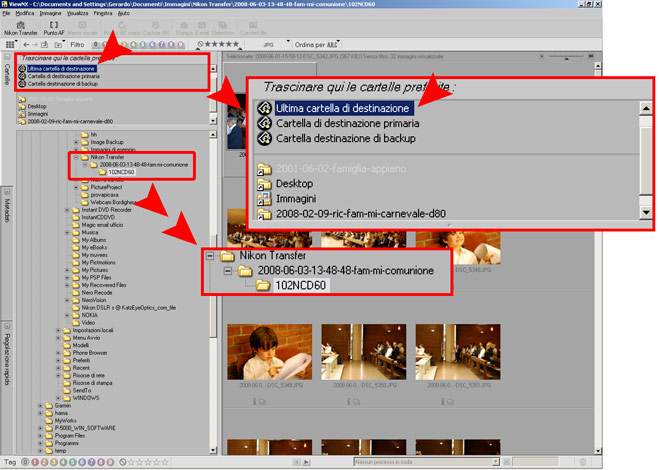660x470 pixels.
Task: Collapse the 2008-06-03-13-48-48-fam-mi-comunione folder
Action: 85,165
